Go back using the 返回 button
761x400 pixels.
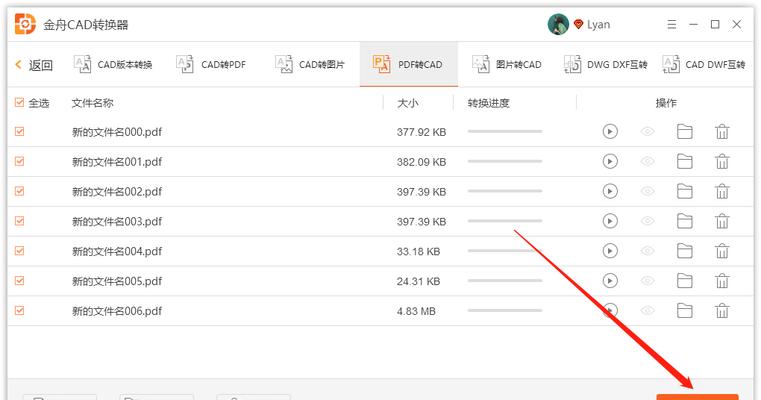pos(34,65)
